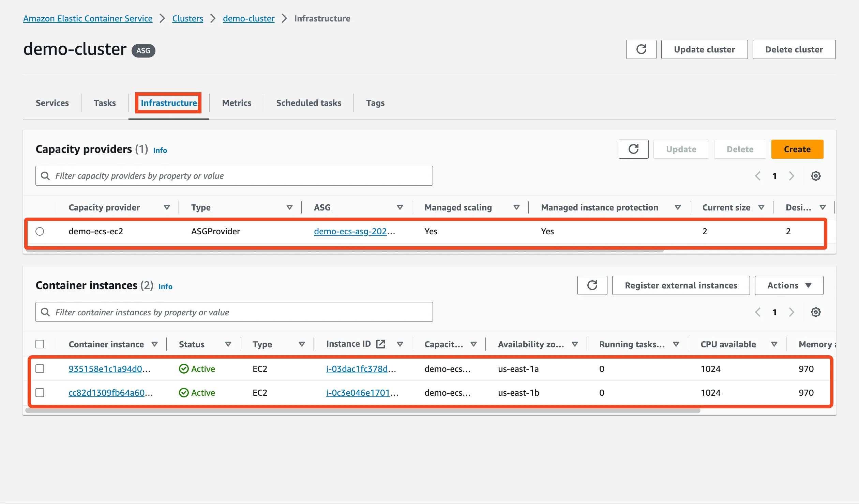The width and height of the screenshot is (859, 504).
Task: Click Active status icon for cc82d1309fb64a60 instance
Action: coord(184,393)
